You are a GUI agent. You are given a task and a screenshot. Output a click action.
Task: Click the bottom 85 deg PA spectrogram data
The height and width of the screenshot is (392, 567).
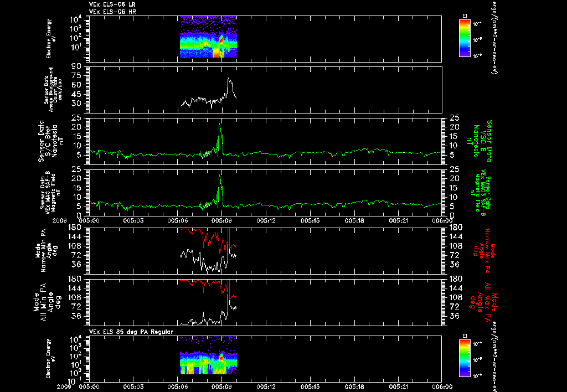coord(208,355)
